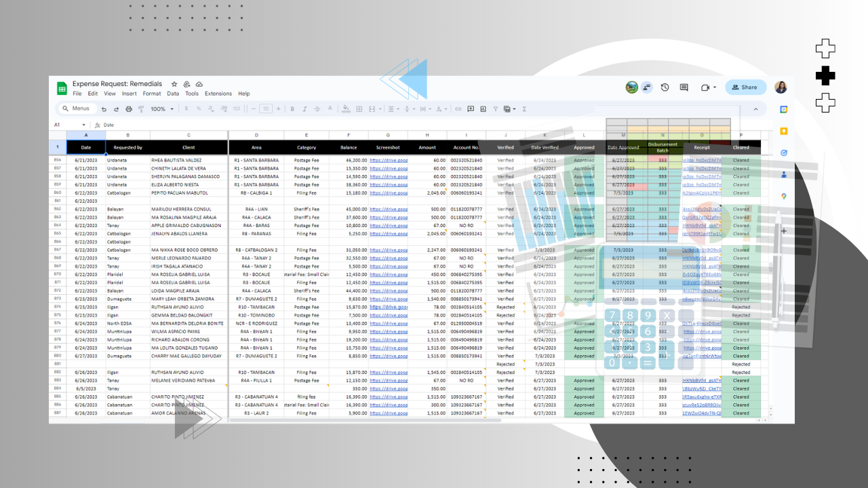Image resolution: width=868 pixels, height=488 pixels.
Task: Open the Format menu
Action: tap(152, 94)
